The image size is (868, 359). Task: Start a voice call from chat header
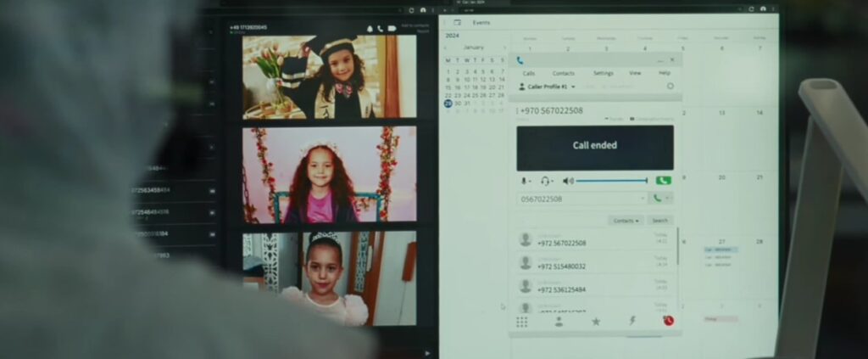pos(381,29)
